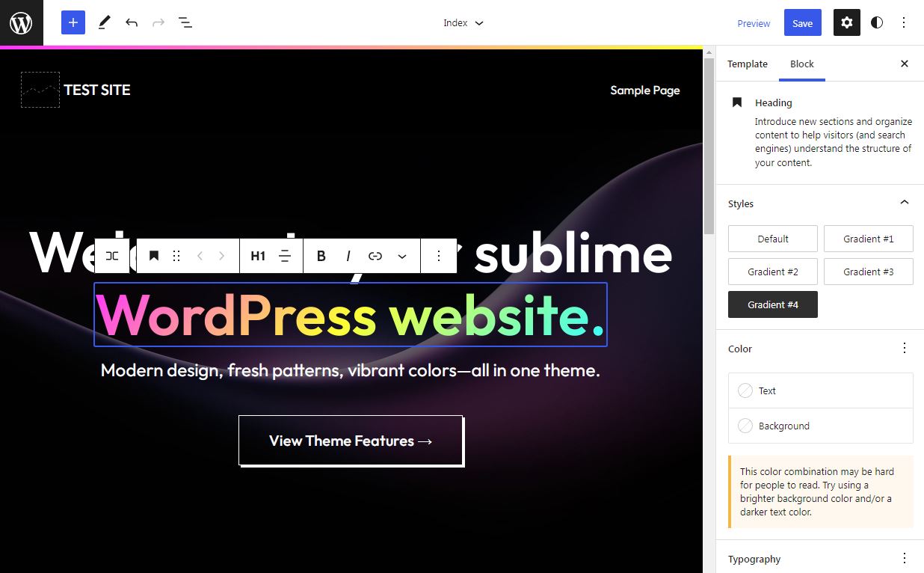Image resolution: width=924 pixels, height=573 pixels.
Task: Open more rich text options chevron
Action: (x=402, y=256)
